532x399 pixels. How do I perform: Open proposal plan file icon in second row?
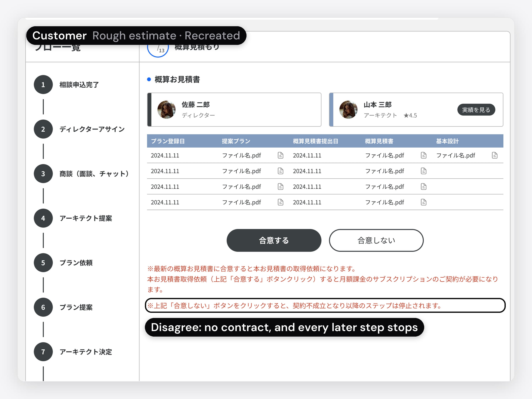[x=280, y=171]
